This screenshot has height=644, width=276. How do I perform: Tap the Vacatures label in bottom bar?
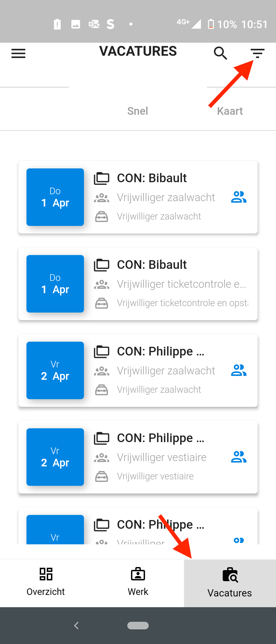point(230,593)
